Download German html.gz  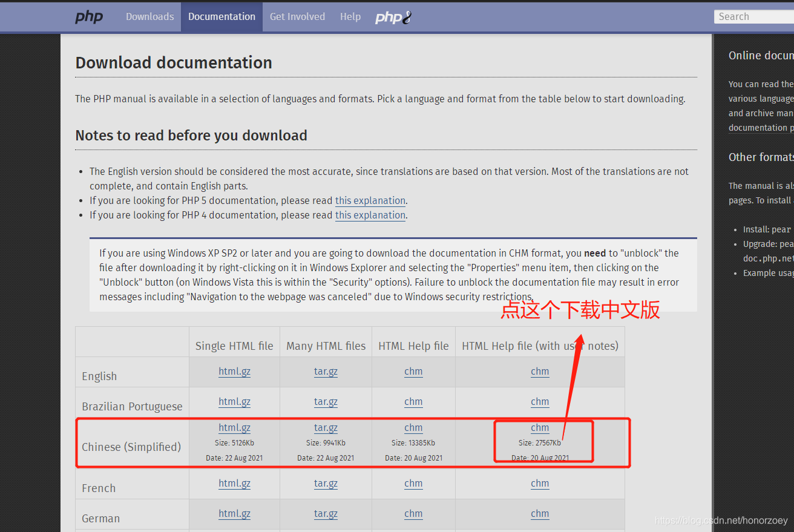click(234, 514)
